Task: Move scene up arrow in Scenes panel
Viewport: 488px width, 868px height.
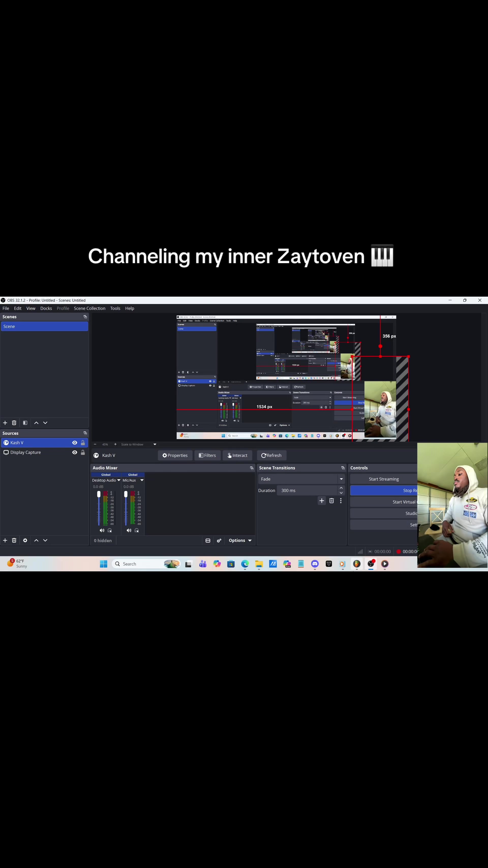Action: coord(36,423)
